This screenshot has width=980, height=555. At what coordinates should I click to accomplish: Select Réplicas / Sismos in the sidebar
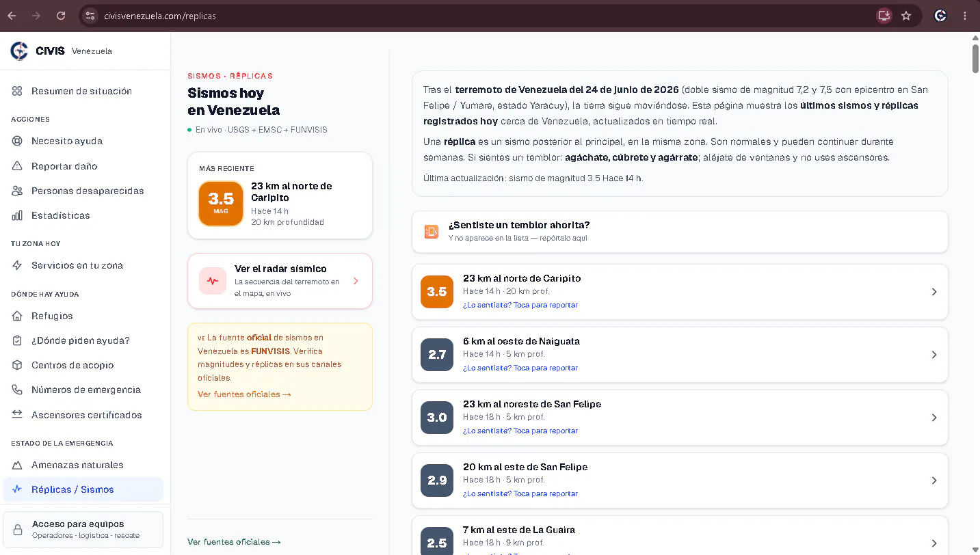(x=83, y=489)
